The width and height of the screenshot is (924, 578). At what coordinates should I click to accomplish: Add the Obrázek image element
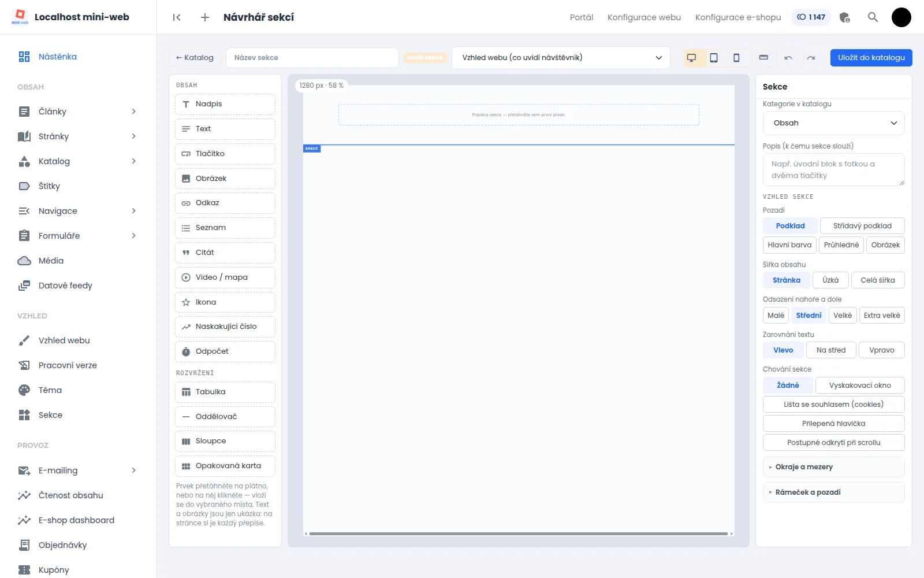tap(225, 179)
